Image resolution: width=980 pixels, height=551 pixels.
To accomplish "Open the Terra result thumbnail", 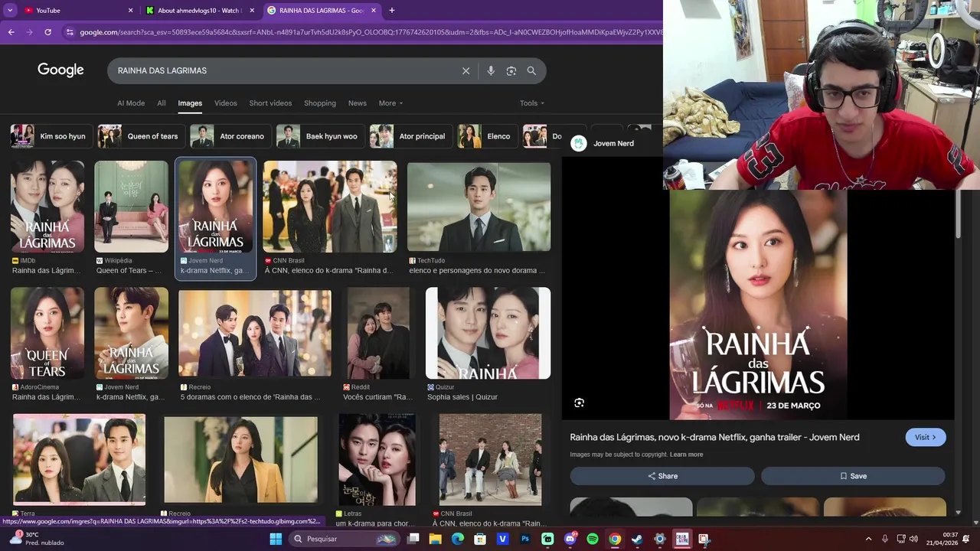I will [79, 459].
